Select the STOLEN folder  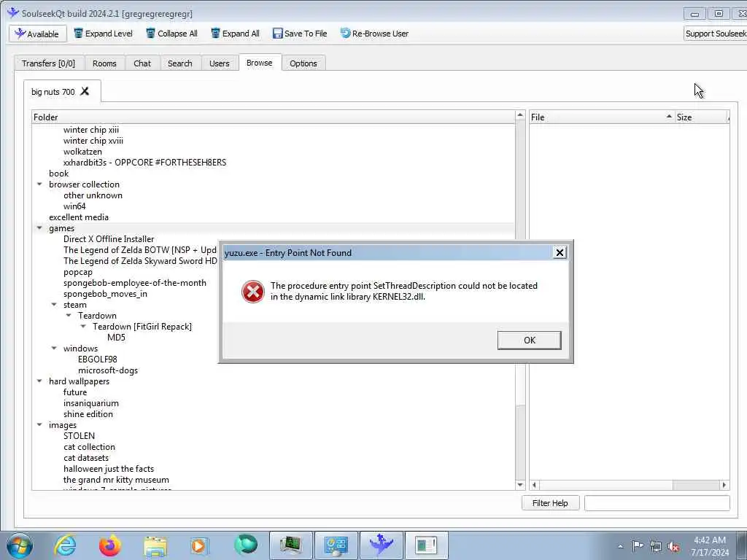tap(79, 436)
